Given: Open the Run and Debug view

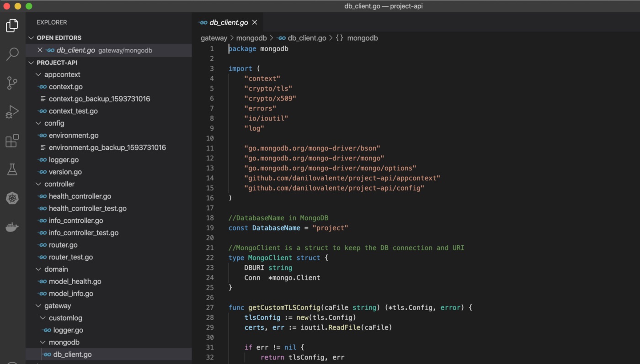Looking at the screenshot, I should click(x=12, y=111).
